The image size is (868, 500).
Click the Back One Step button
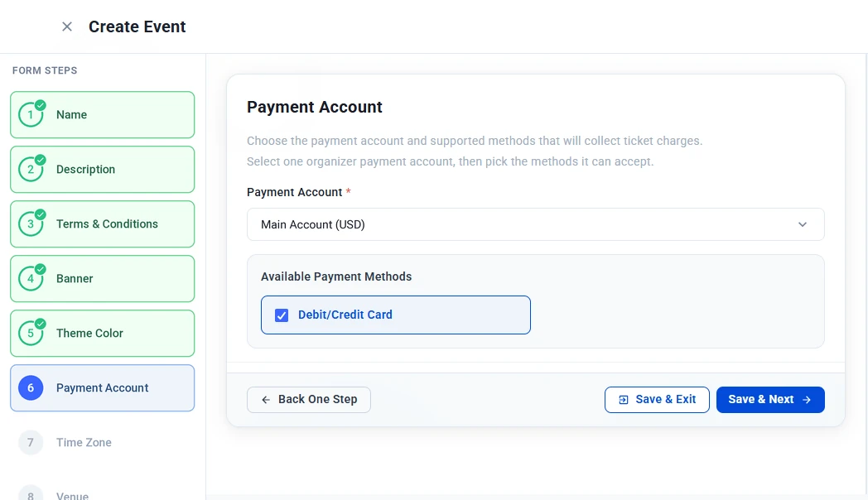pos(309,399)
